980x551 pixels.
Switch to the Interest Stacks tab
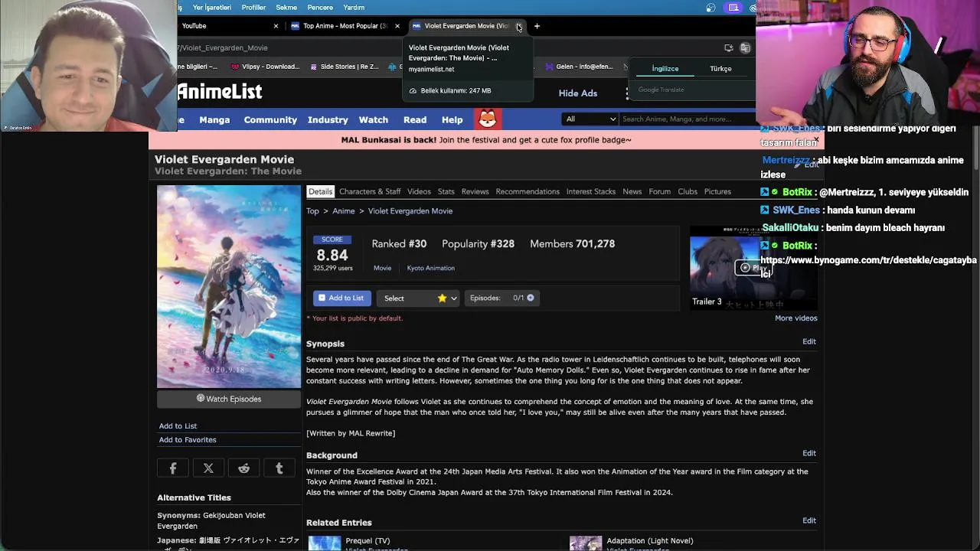(x=590, y=191)
